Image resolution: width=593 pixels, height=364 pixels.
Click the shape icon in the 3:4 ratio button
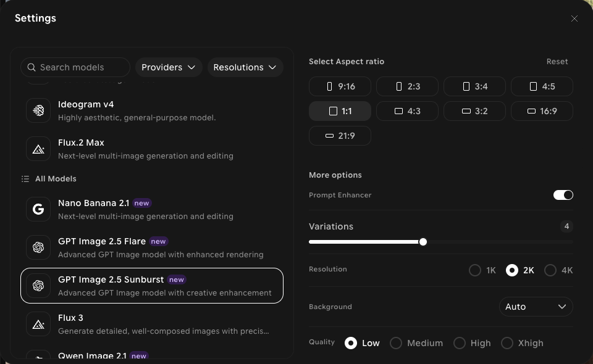pyautogui.click(x=466, y=86)
